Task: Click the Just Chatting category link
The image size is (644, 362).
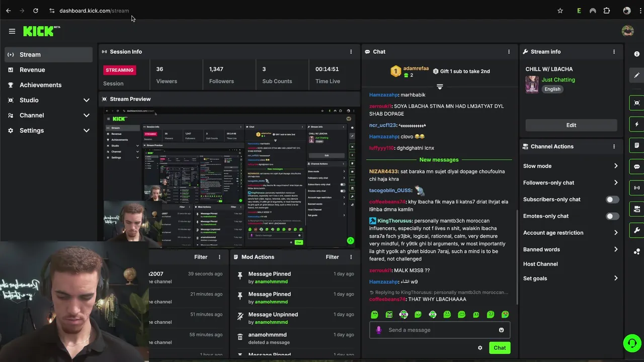Action: [558, 79]
